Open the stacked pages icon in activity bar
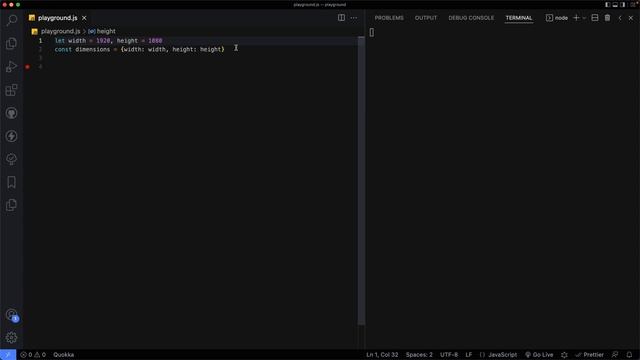640x360 pixels. pos(11,205)
